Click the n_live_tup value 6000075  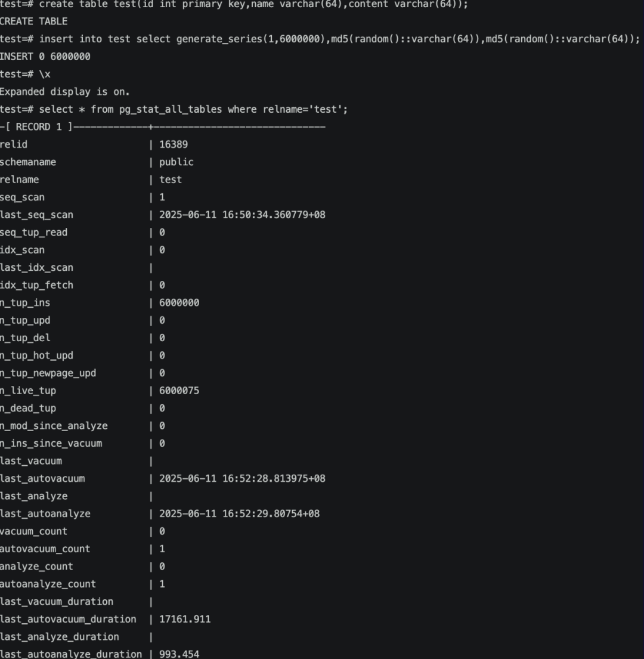coord(179,391)
